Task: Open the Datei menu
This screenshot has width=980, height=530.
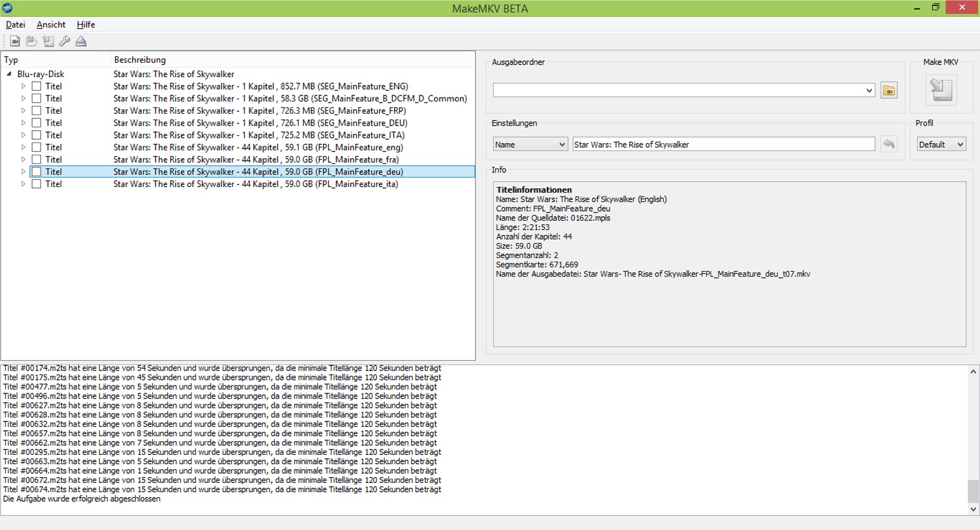Action: coord(16,24)
